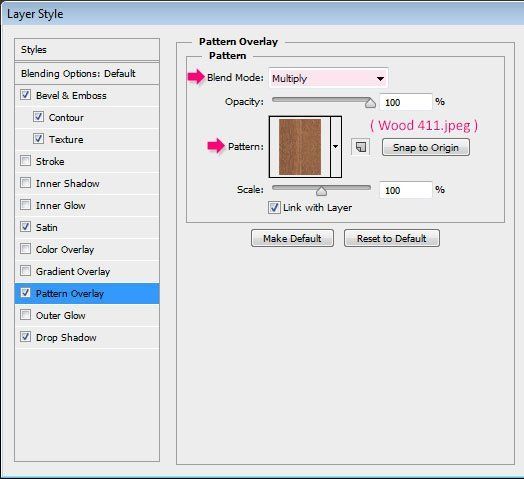Select the Styles section in the list
The height and width of the screenshot is (479, 524).
pyautogui.click(x=87, y=50)
